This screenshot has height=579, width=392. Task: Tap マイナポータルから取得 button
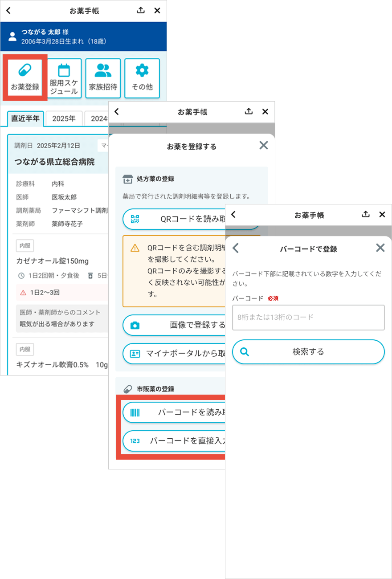pyautogui.click(x=174, y=354)
